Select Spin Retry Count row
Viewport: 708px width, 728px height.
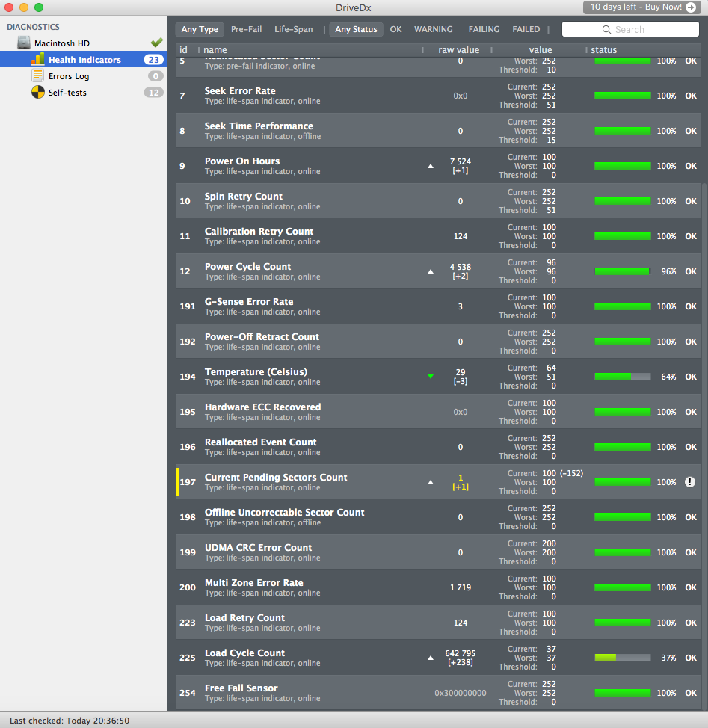click(438, 201)
